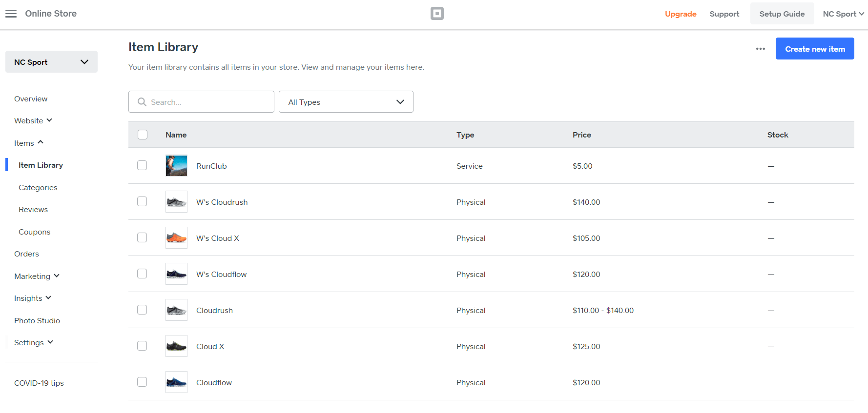Viewport: 868px width, 413px height.
Task: Go to Overview in the sidebar
Action: point(31,98)
